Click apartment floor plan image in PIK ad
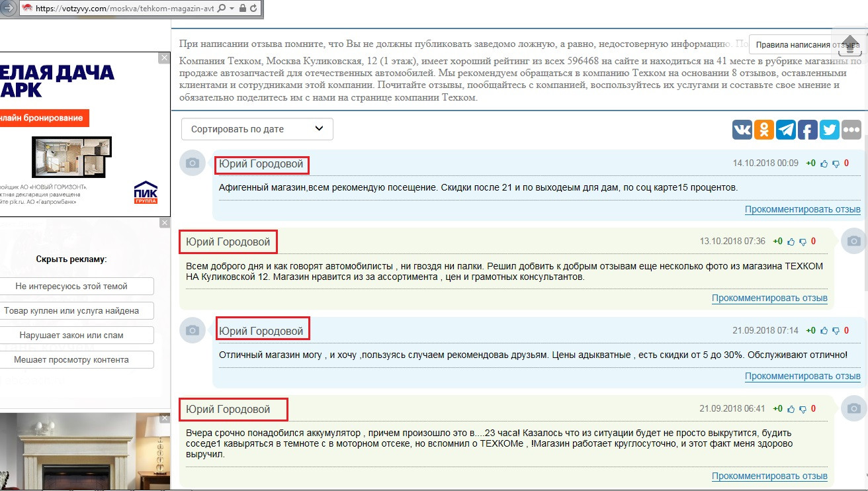The width and height of the screenshot is (868, 491). coord(71,157)
